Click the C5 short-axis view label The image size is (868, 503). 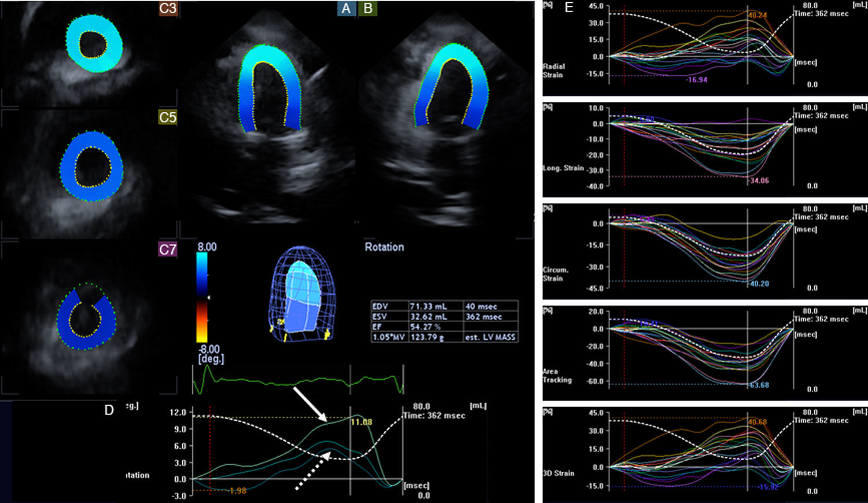(168, 117)
